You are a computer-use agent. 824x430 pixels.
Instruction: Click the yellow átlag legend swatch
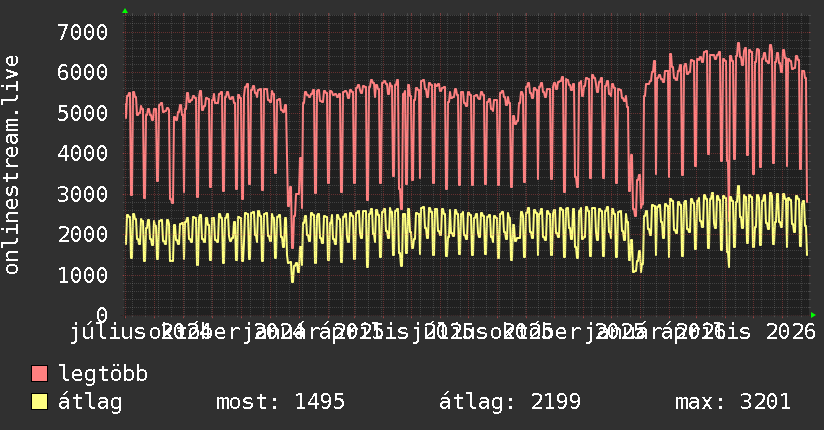pyautogui.click(x=39, y=402)
